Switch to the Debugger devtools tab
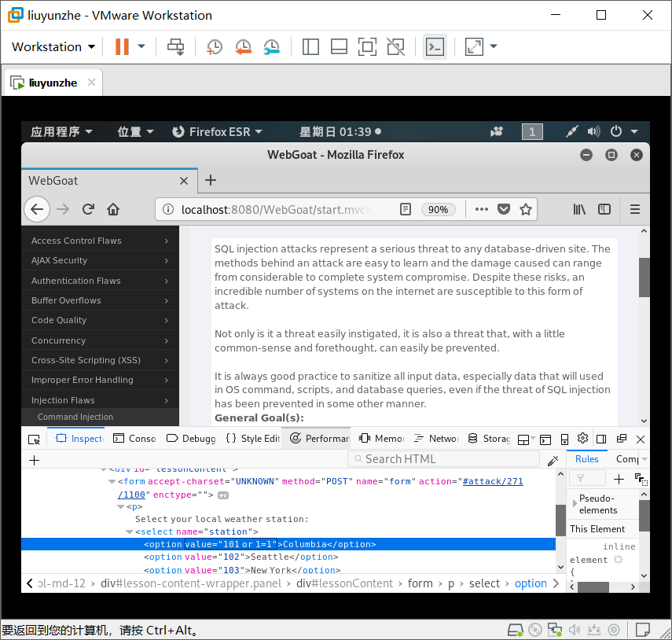Screen dimensions: 672x640 [x=191, y=439]
